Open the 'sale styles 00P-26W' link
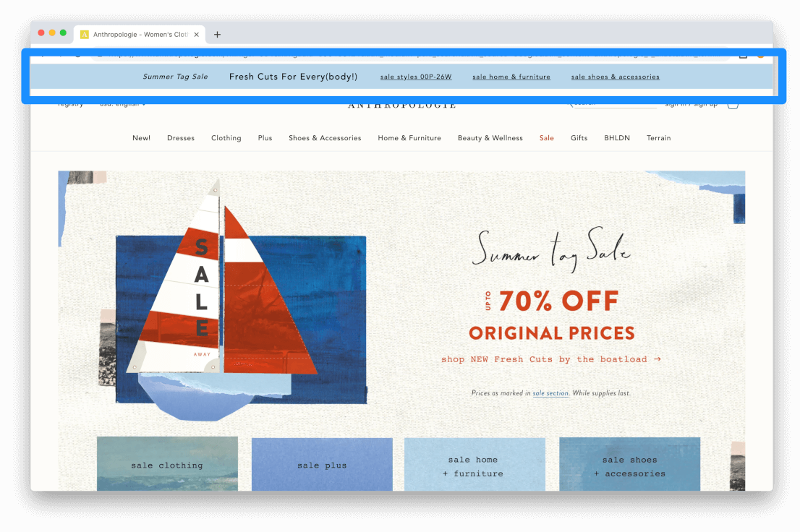Viewport: 800px width, 532px height. [x=416, y=77]
